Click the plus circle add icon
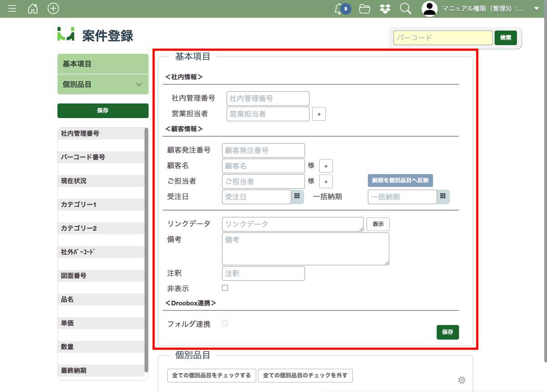The image size is (547, 392). [x=53, y=9]
